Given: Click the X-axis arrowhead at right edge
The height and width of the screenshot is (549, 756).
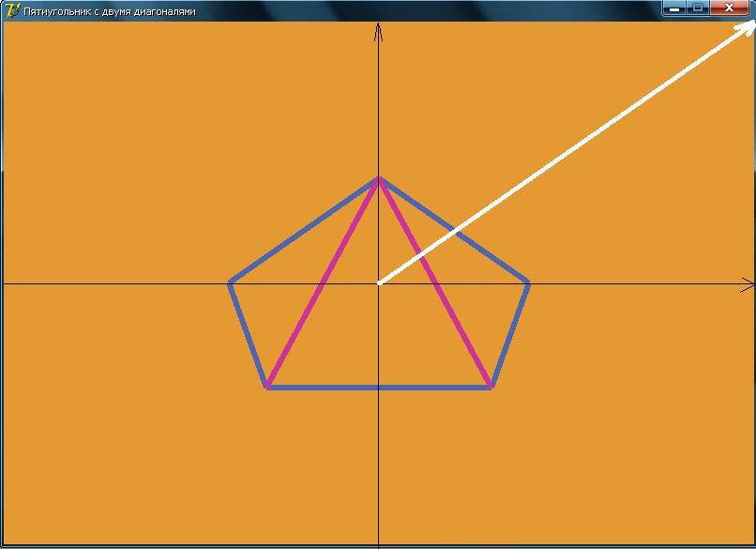Looking at the screenshot, I should coord(748,283).
